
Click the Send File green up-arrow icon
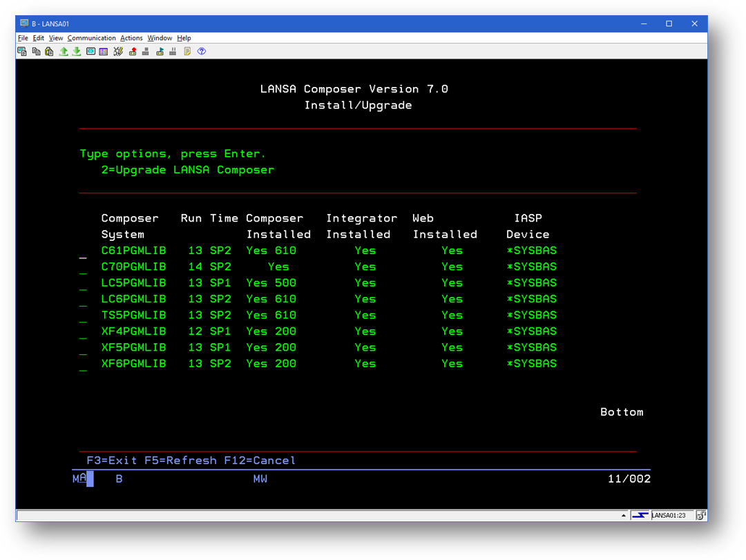coord(64,51)
